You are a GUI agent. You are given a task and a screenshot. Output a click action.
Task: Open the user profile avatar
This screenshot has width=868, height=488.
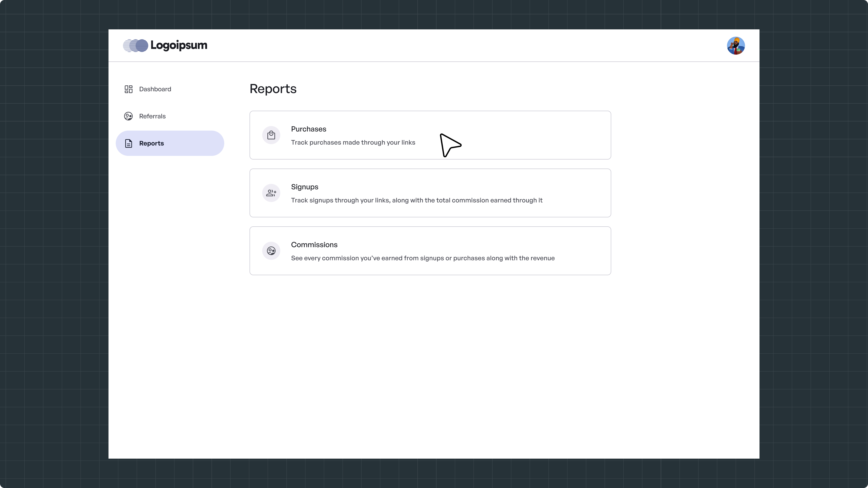pos(736,46)
